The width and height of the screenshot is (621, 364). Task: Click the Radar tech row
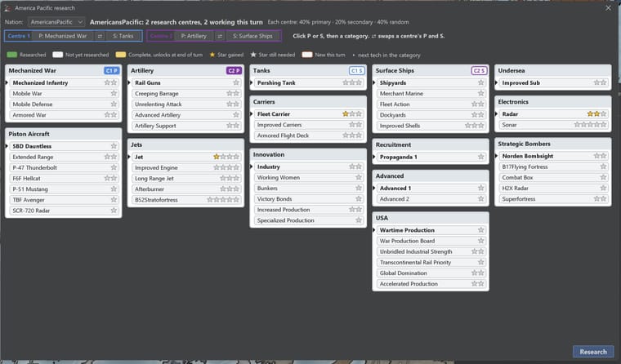[x=553, y=114]
